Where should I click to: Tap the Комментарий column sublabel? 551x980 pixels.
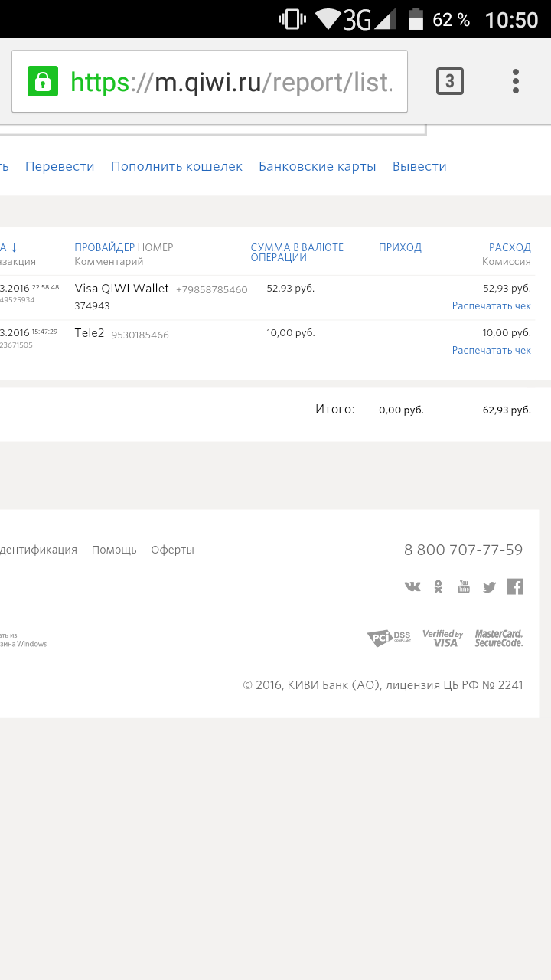click(x=109, y=262)
